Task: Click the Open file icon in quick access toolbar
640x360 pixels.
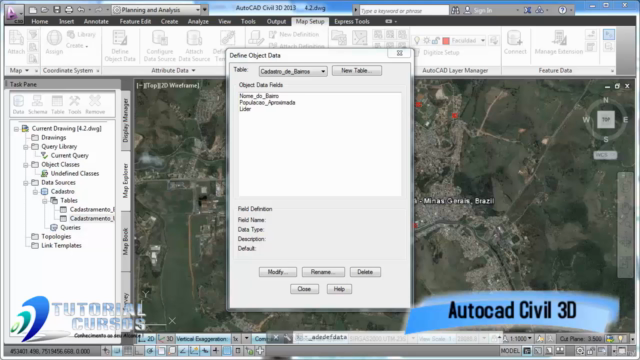Action: (x=45, y=10)
